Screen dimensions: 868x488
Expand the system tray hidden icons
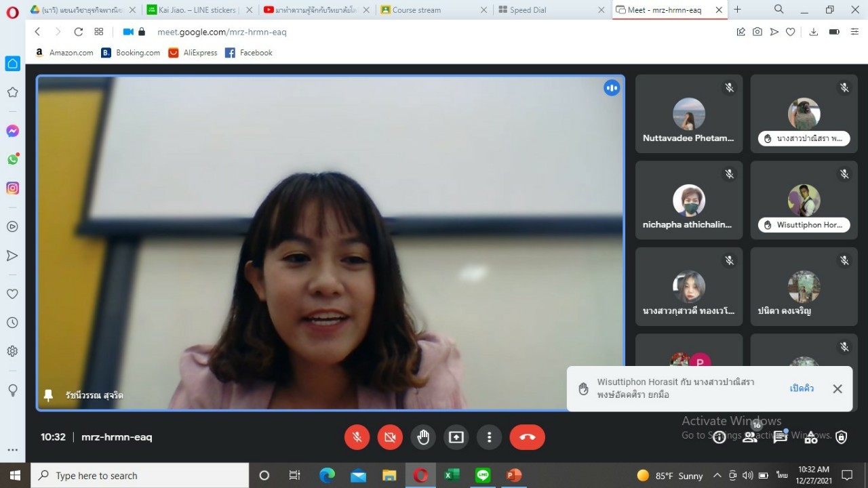(x=717, y=475)
